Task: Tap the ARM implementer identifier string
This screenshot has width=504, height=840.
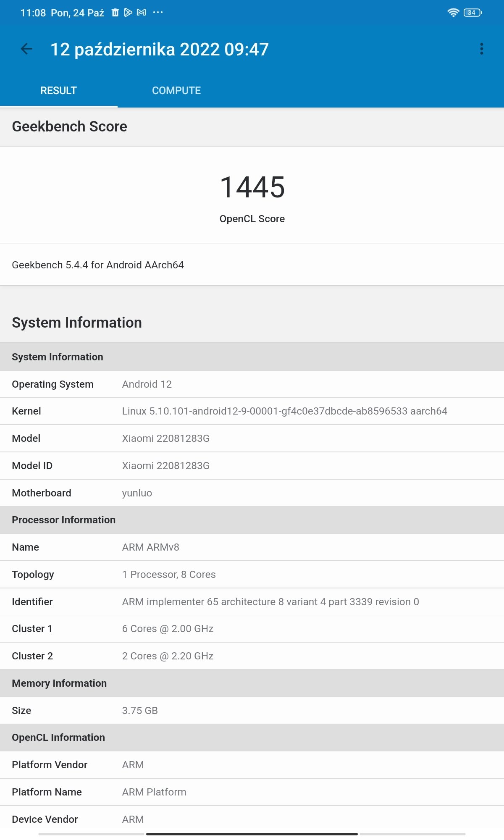Action: coord(270,602)
